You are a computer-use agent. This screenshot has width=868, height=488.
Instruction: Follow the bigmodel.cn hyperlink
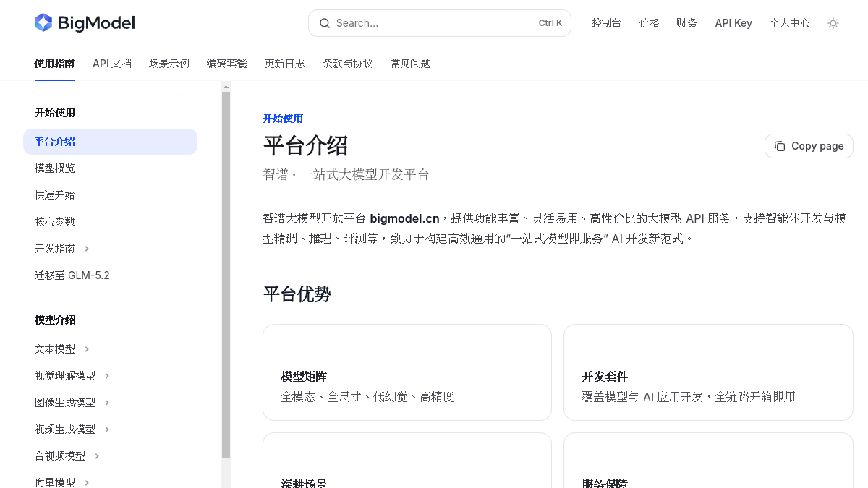404,218
